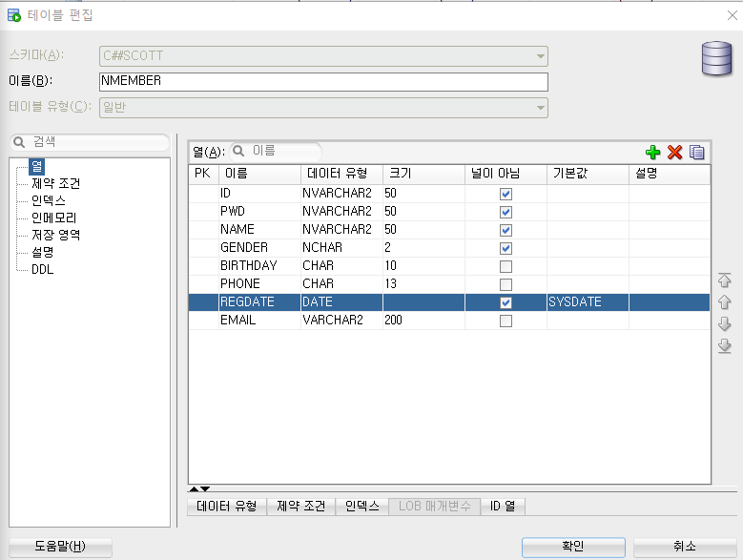Enable Not Null for the PHONE column
This screenshot has width=743, height=560.
[506, 284]
